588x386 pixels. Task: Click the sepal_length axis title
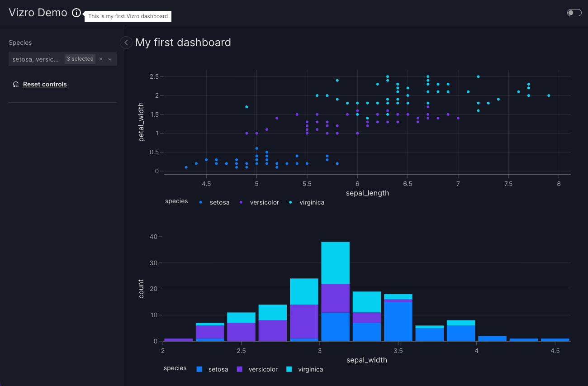[367, 193]
